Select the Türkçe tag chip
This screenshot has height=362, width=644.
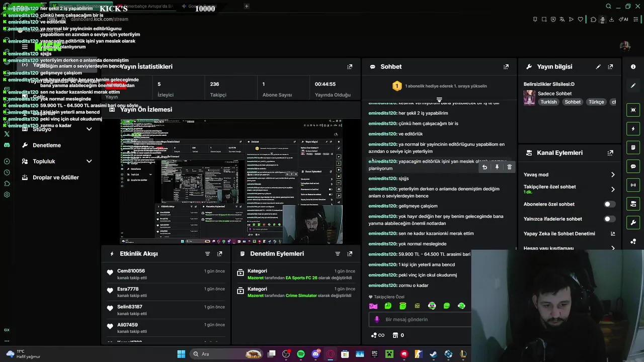[x=596, y=102]
